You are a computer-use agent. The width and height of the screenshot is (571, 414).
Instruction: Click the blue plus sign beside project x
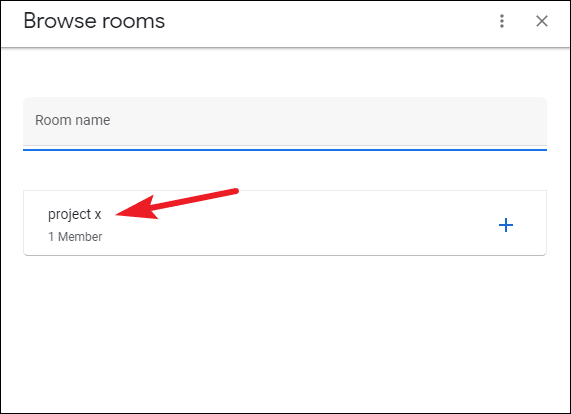(x=506, y=225)
